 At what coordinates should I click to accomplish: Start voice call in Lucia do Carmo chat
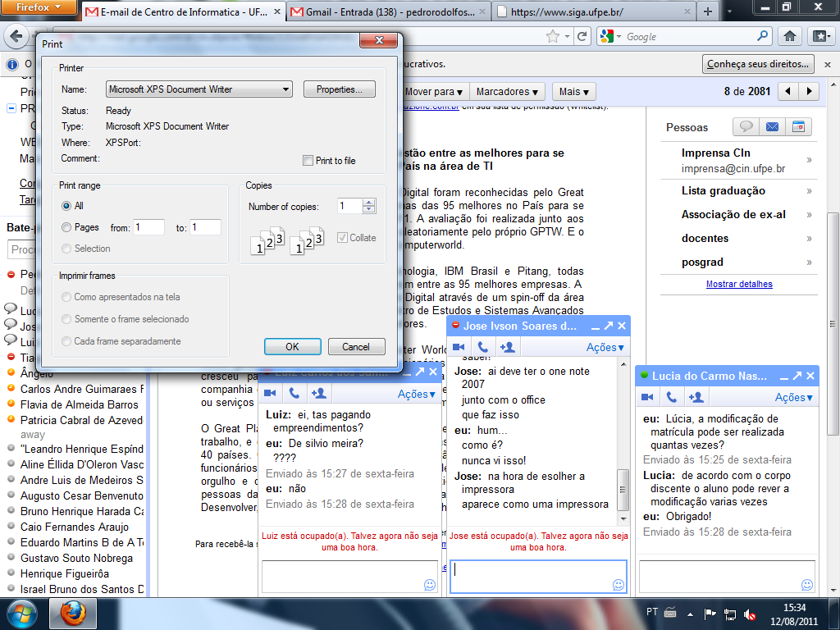click(x=672, y=397)
